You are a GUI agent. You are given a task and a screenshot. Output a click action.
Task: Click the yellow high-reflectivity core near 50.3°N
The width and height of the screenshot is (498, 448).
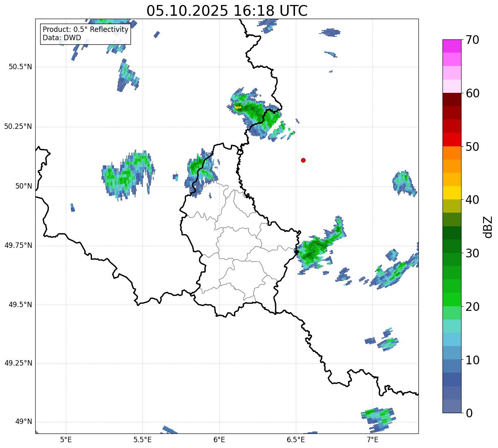click(238, 107)
